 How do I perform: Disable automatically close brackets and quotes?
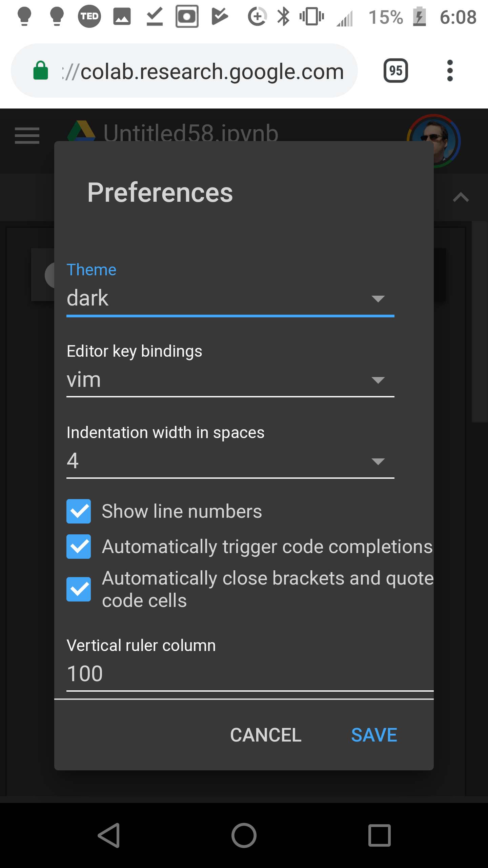[x=79, y=589]
